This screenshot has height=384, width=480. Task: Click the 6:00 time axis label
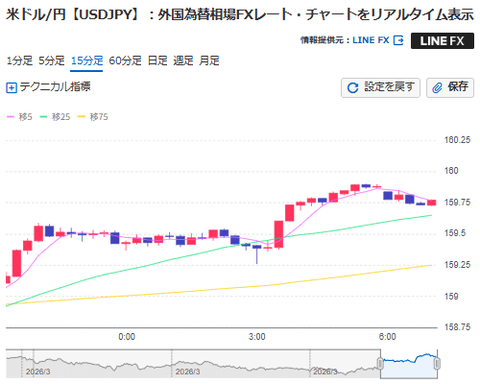387,337
